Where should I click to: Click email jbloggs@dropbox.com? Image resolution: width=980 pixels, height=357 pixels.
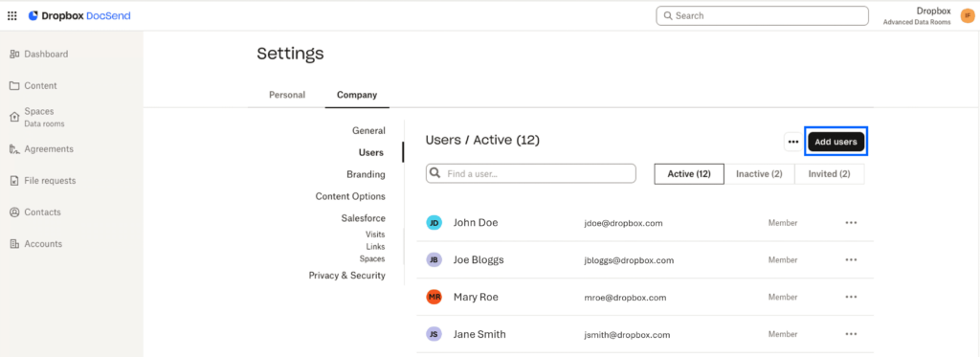point(629,260)
